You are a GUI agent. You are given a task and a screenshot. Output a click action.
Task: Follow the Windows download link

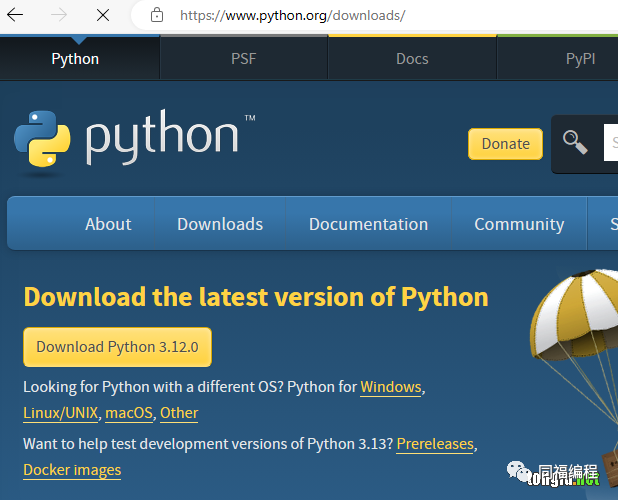click(x=391, y=387)
